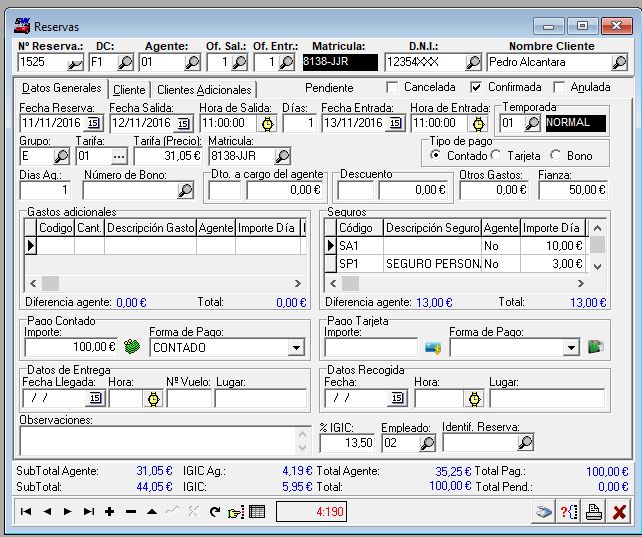Open the Hora de Entrada clock picker

[x=478, y=123]
